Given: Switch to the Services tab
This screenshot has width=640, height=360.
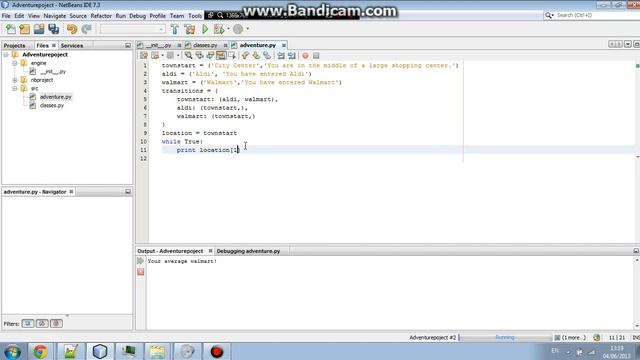Looking at the screenshot, I should (x=72, y=45).
